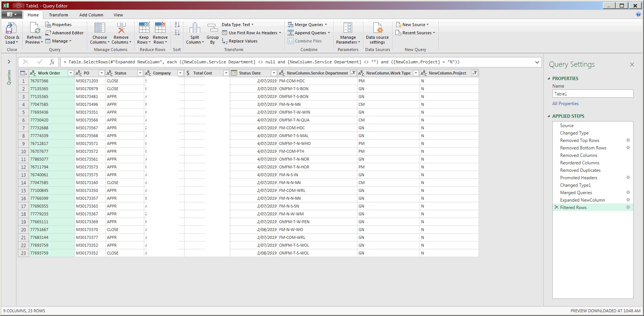Open the File menu button
Screen dimensions: 644x316
click(x=12, y=15)
